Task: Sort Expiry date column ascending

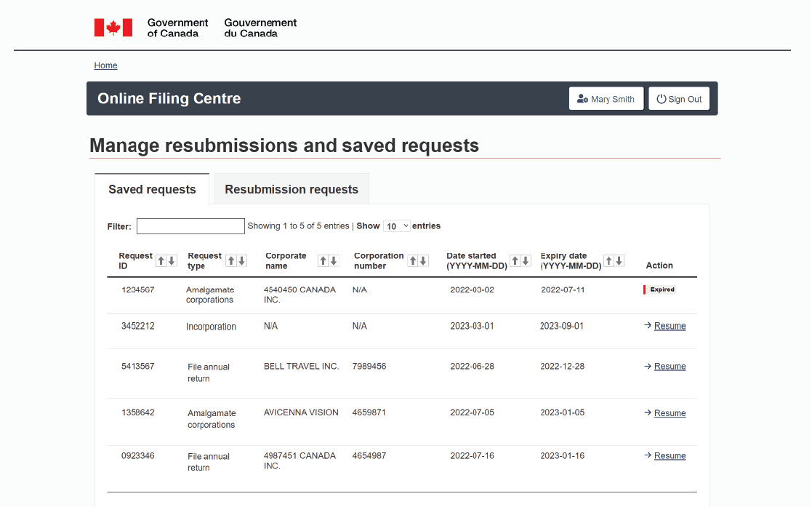Action: 608,260
